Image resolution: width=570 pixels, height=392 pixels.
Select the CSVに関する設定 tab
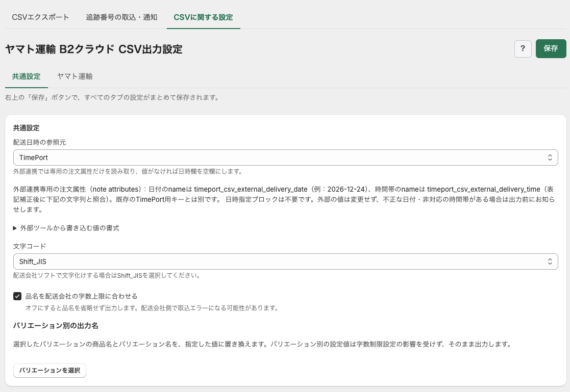coord(203,17)
